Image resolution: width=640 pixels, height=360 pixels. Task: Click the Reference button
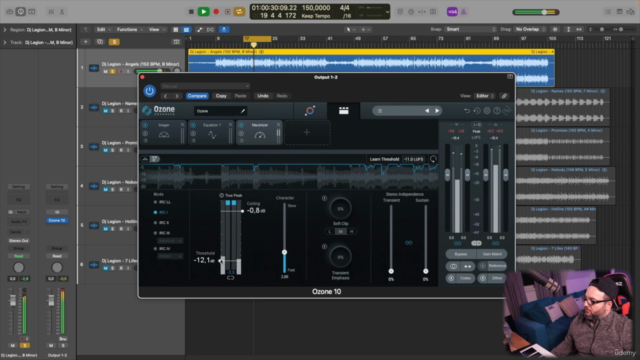pos(492,266)
